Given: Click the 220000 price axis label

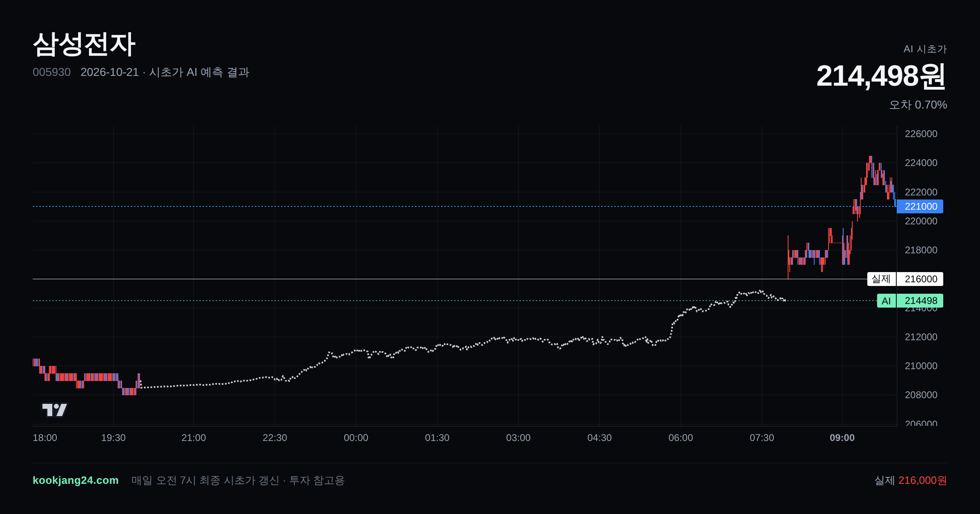Looking at the screenshot, I should pos(921,221).
